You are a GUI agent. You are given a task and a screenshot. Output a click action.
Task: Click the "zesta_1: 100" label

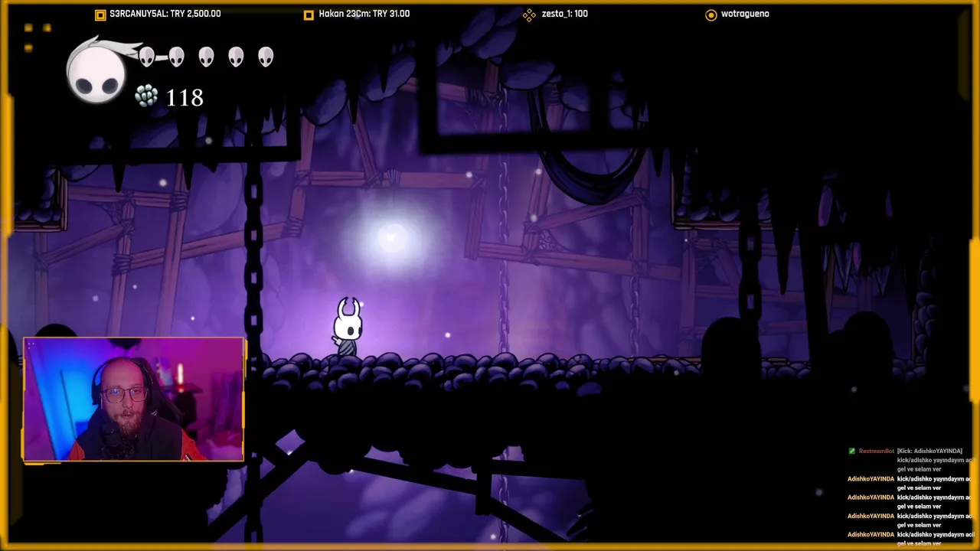563,14
